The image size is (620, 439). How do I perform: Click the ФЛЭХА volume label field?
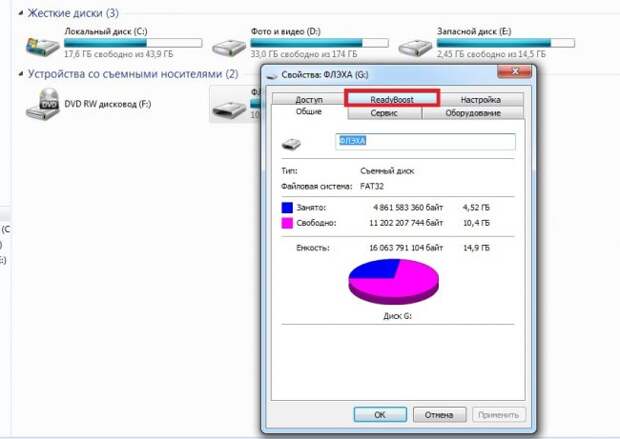(x=425, y=141)
